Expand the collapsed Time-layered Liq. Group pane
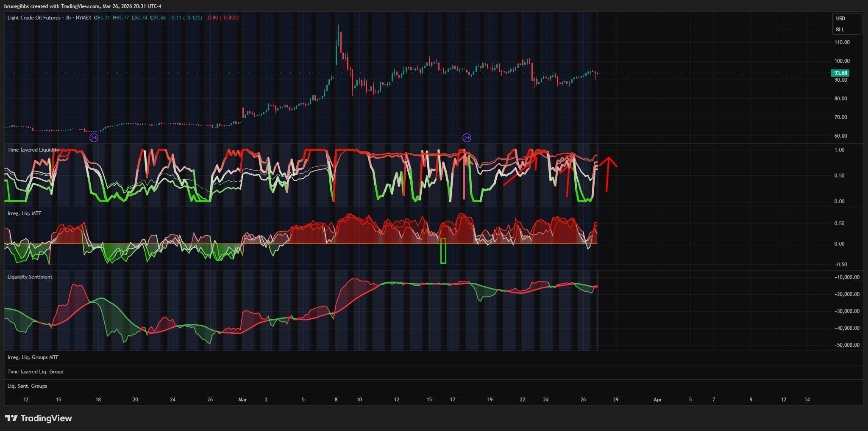868x431 pixels. 35,372
